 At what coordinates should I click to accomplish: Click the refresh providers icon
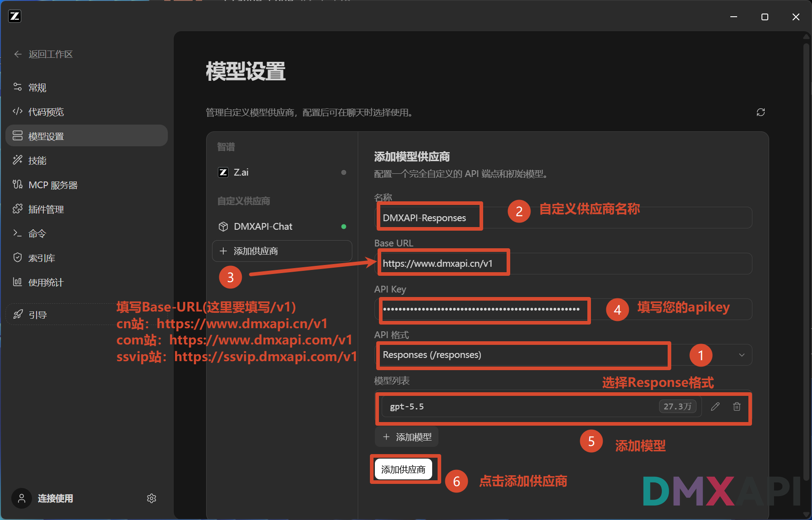pyautogui.click(x=761, y=112)
